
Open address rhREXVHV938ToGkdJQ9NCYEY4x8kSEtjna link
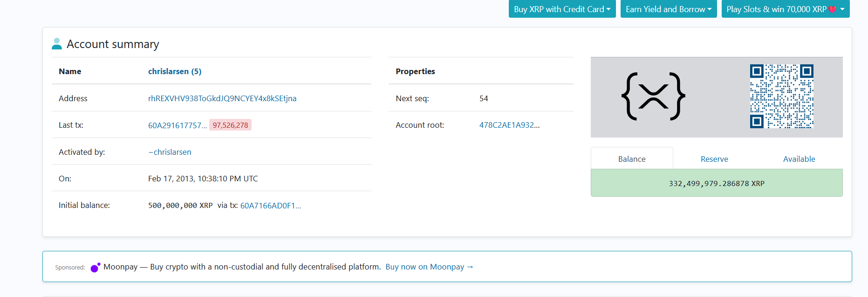click(x=222, y=98)
